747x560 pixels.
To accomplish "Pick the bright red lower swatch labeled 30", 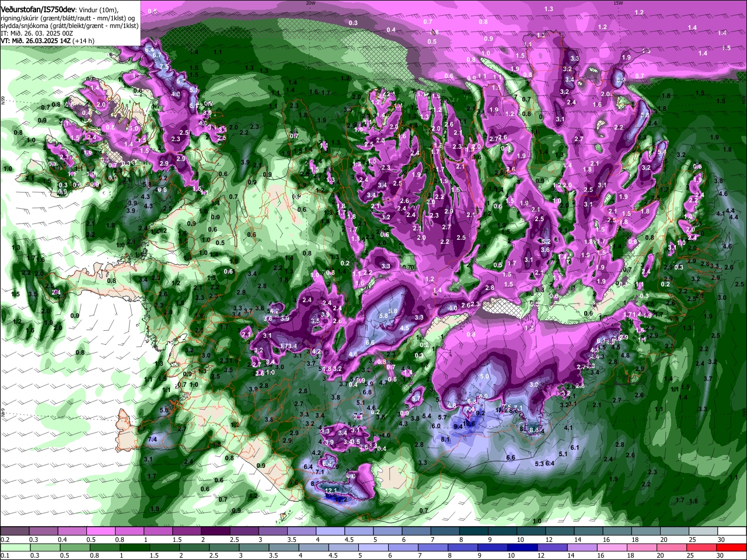I will click(731, 547).
